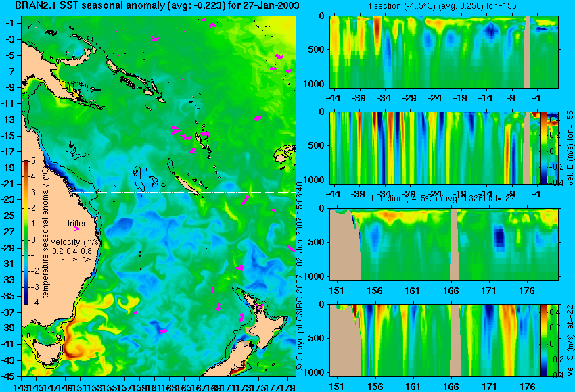Click the '1000' depth label of lat=-22 velocity section
This screenshot has height=392, width=575.
[x=314, y=372]
